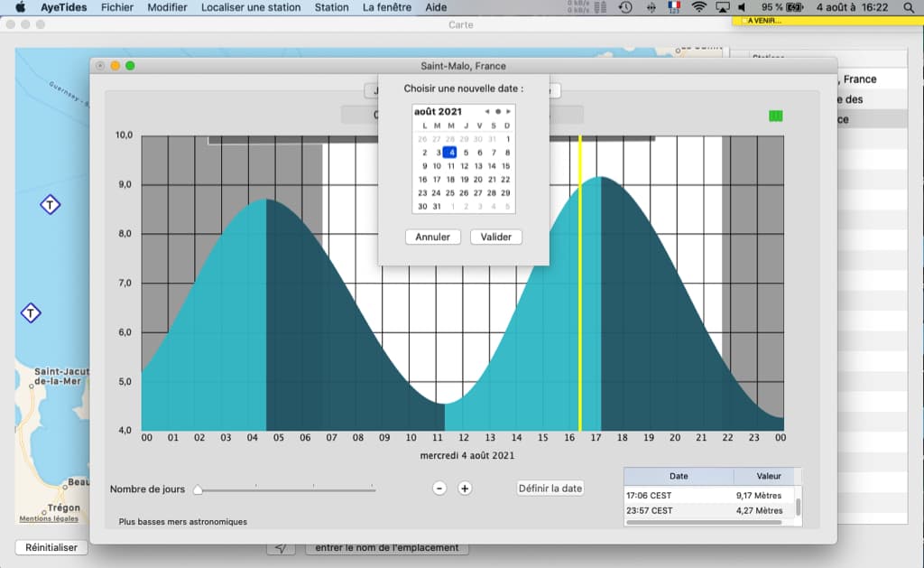Click the Nombre de jours slider handle

point(198,489)
